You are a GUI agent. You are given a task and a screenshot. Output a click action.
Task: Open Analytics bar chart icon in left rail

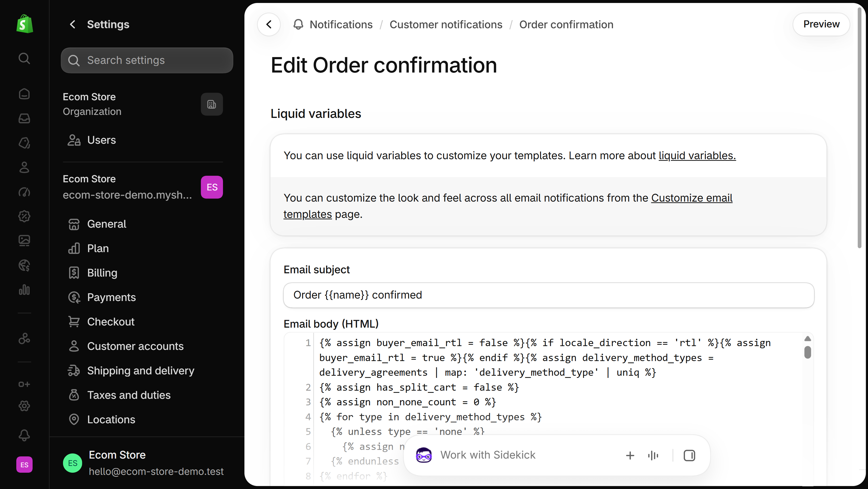click(24, 290)
